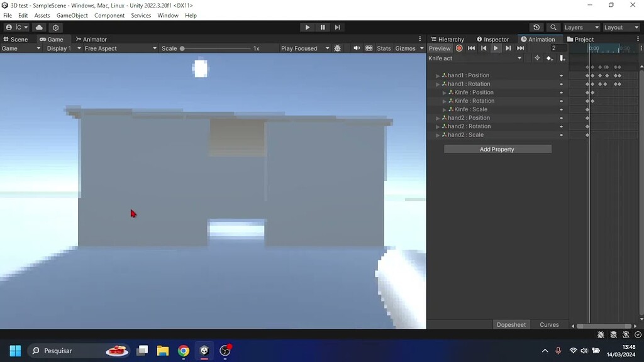
Task: Switch to Curves view in Animation window
Action: tap(549, 324)
